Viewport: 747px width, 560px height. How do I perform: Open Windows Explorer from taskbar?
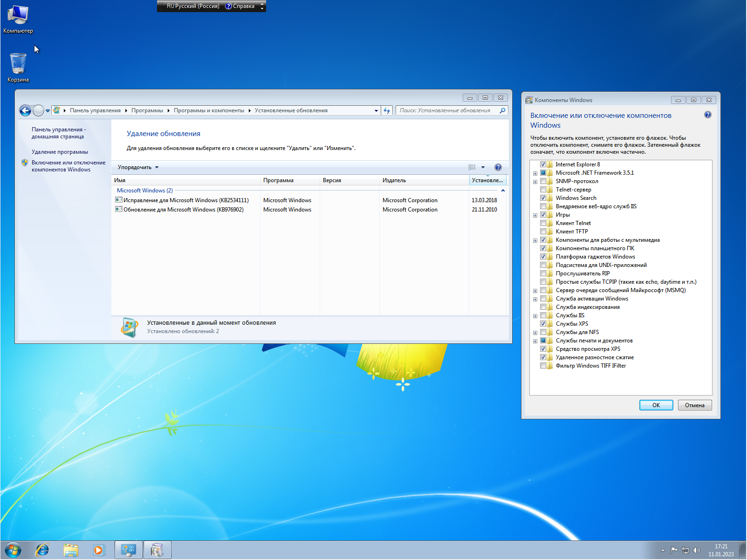(71, 550)
